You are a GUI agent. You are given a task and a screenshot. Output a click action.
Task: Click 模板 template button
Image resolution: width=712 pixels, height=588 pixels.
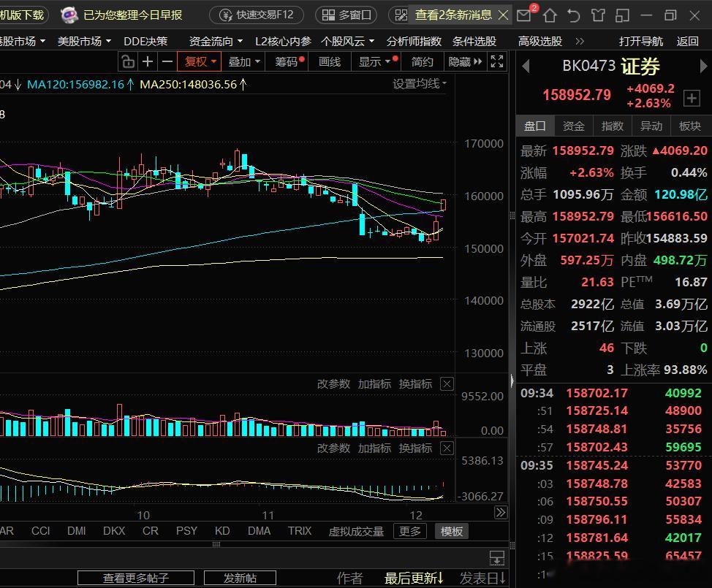(451, 531)
